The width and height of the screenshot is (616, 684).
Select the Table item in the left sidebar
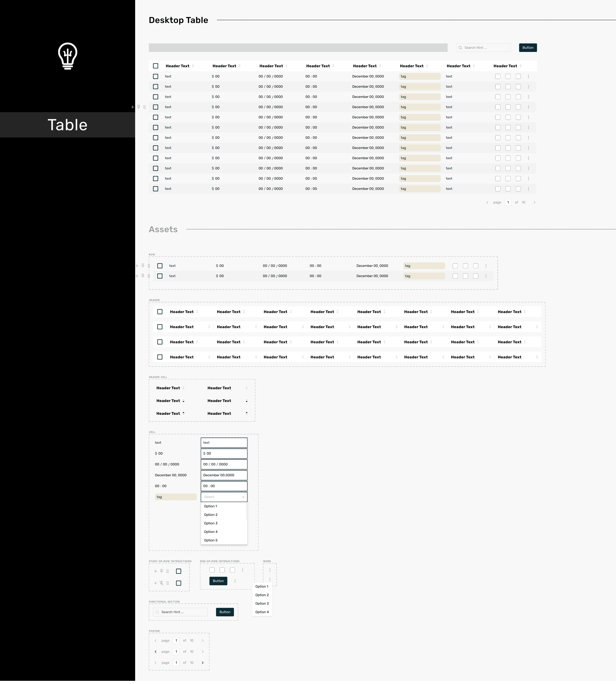[x=67, y=125]
